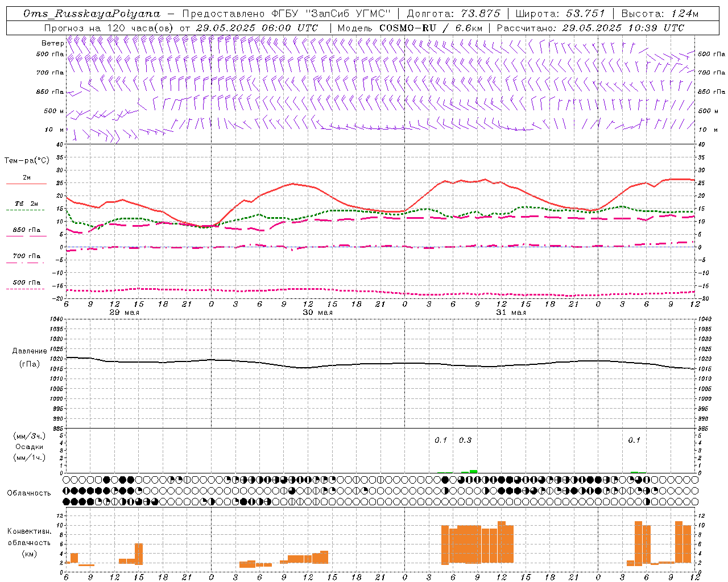
Task: Click the (мм/3ч.) units label
Action: coord(30,436)
